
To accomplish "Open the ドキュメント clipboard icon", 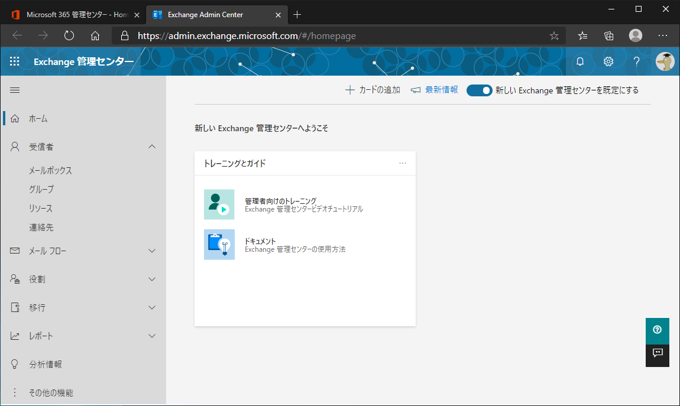I will click(x=219, y=245).
